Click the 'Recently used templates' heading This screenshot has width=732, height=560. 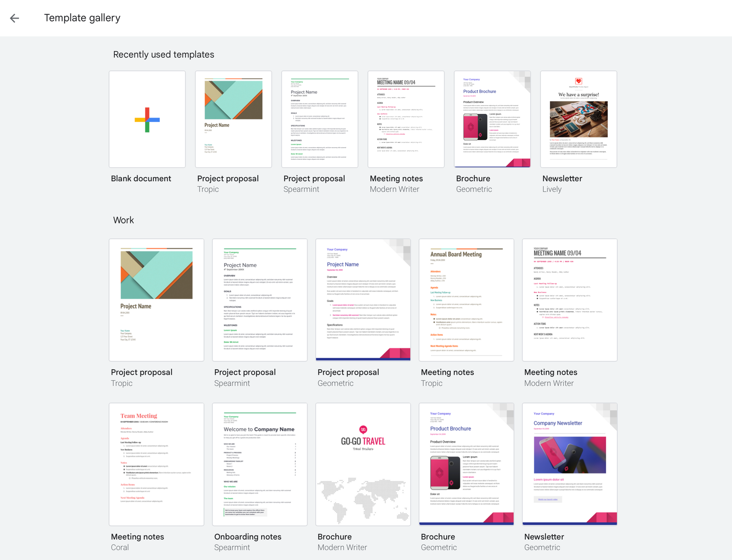(164, 55)
